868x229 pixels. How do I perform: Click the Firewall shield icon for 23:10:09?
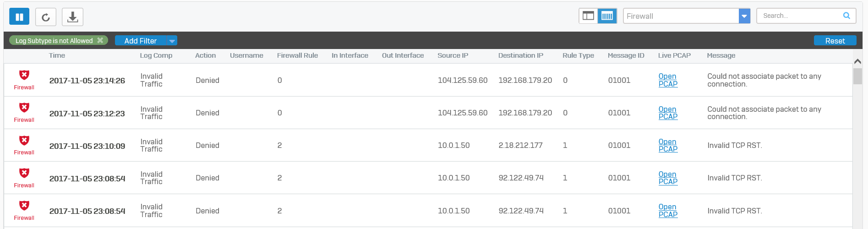[24, 140]
